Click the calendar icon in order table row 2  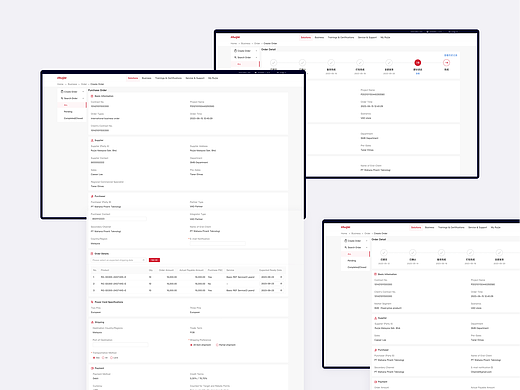(281, 284)
